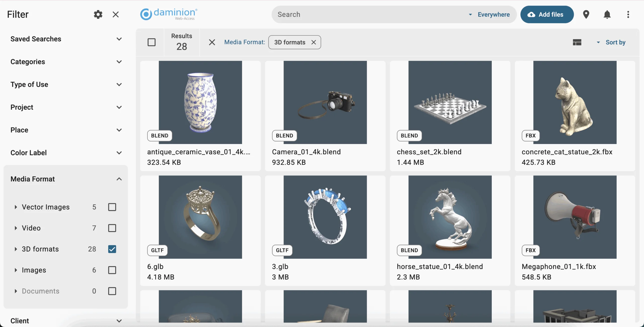Expand Images tree arrow

pos(16,270)
